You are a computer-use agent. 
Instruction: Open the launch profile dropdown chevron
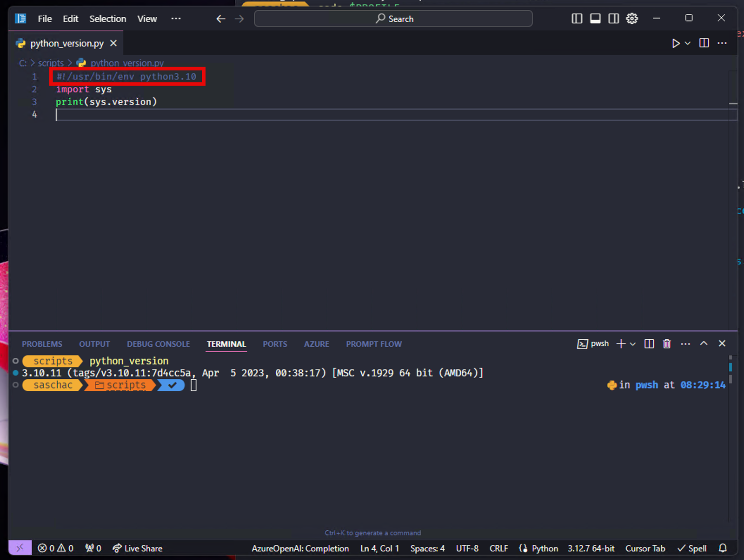pyautogui.click(x=632, y=344)
